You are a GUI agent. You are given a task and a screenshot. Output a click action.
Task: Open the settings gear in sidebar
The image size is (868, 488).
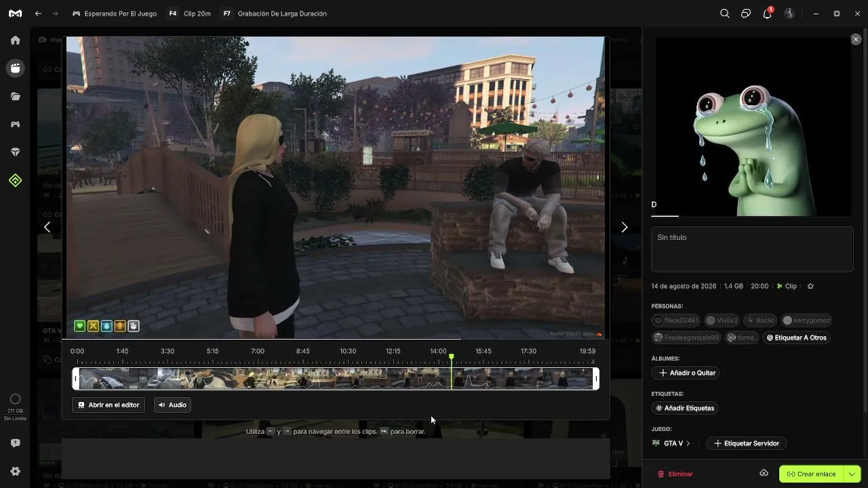tap(15, 471)
